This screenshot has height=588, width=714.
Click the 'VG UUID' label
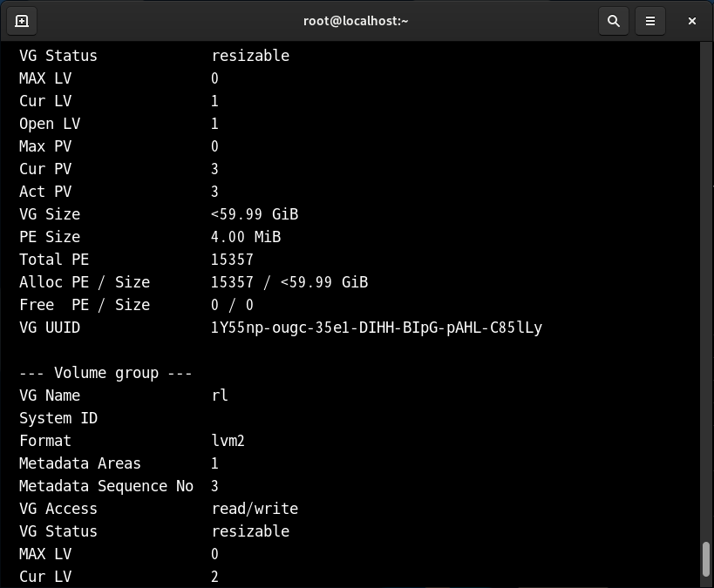click(50, 328)
